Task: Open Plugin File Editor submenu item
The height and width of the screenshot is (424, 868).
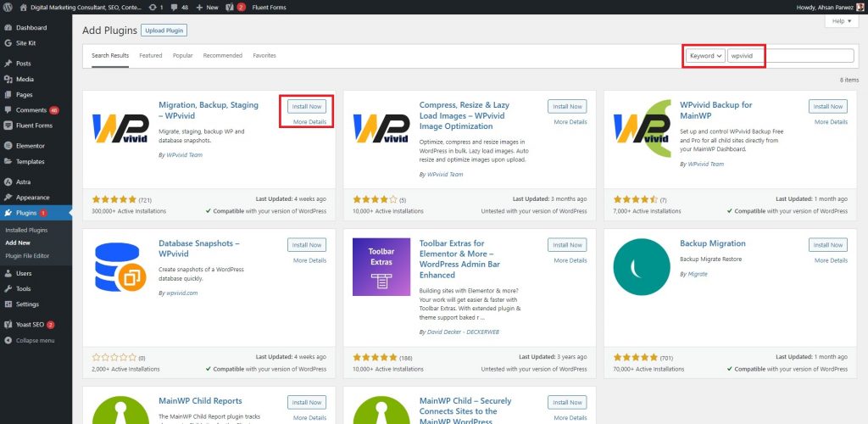Action: click(x=27, y=256)
